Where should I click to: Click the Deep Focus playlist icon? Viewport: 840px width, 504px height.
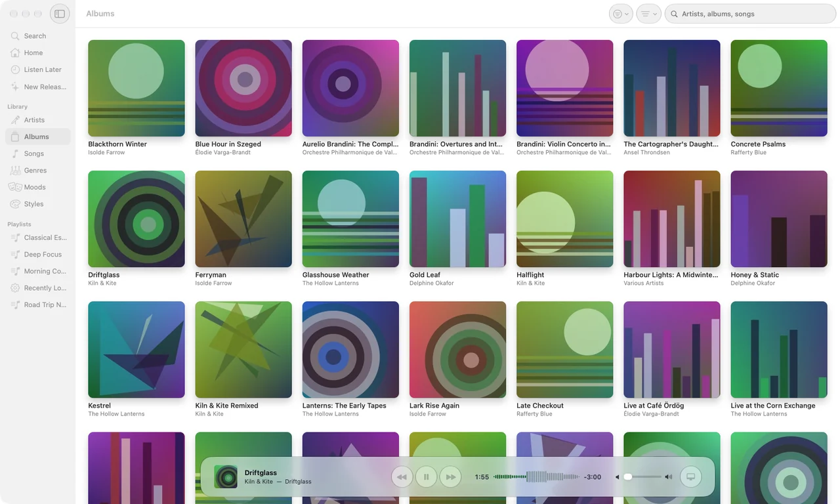pyautogui.click(x=15, y=255)
